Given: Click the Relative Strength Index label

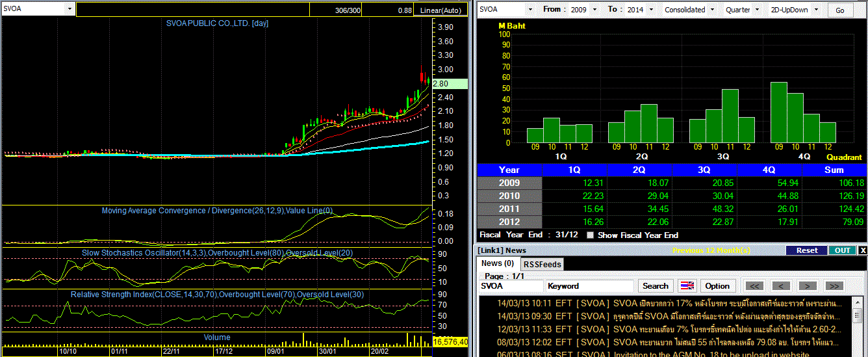Looking at the screenshot, I should coord(217,295).
